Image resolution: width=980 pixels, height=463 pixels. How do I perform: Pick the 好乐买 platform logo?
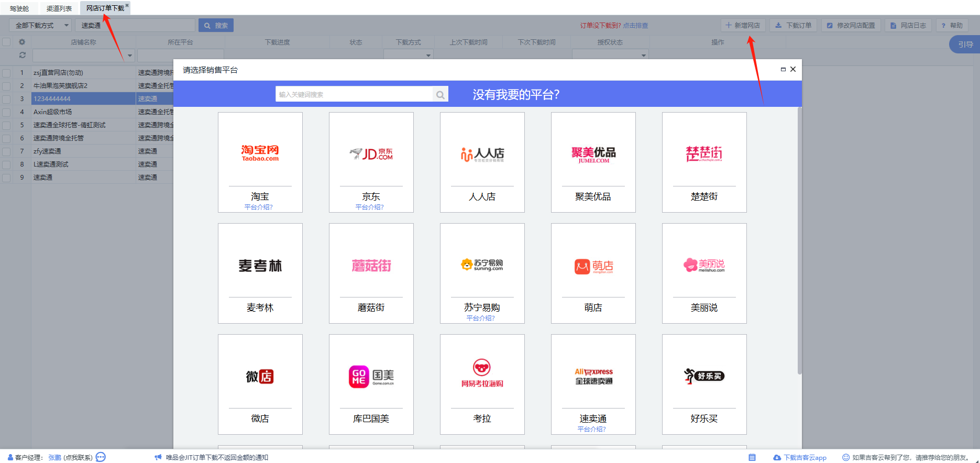click(704, 376)
